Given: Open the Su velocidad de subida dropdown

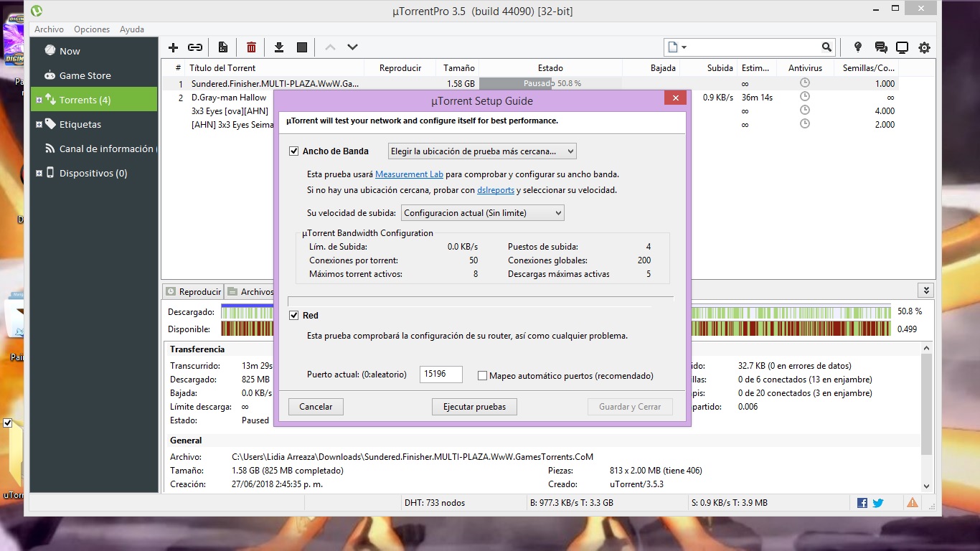Looking at the screenshot, I should 483,213.
